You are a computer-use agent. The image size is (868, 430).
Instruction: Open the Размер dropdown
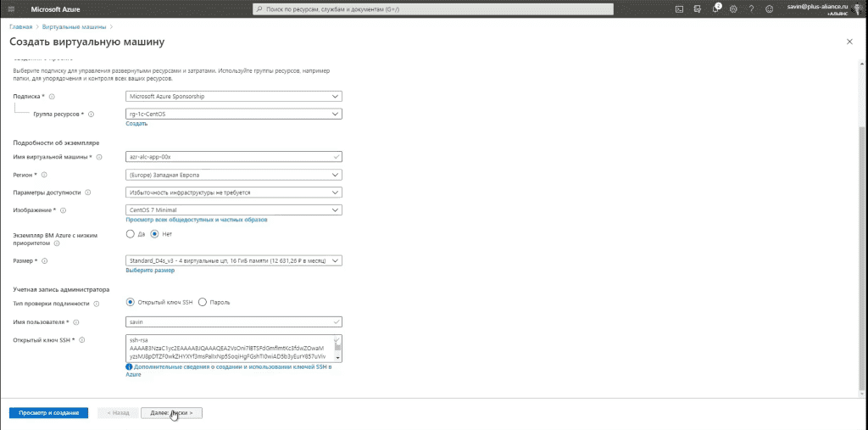click(234, 260)
